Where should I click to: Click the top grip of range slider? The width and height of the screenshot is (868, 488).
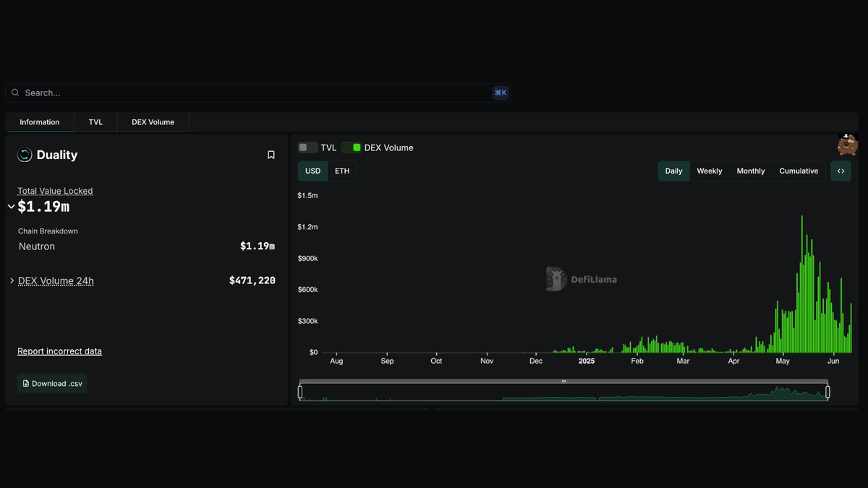pyautogui.click(x=563, y=381)
